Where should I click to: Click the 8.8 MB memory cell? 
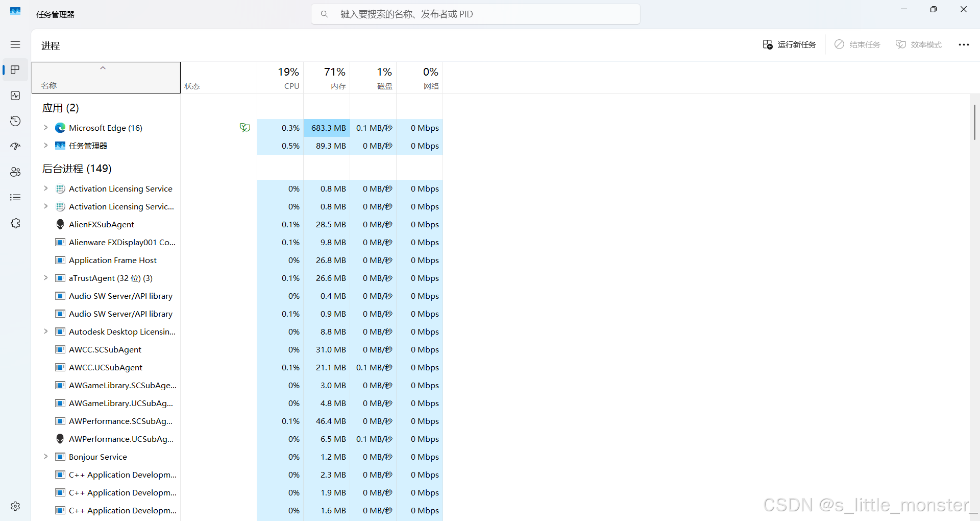click(327, 331)
